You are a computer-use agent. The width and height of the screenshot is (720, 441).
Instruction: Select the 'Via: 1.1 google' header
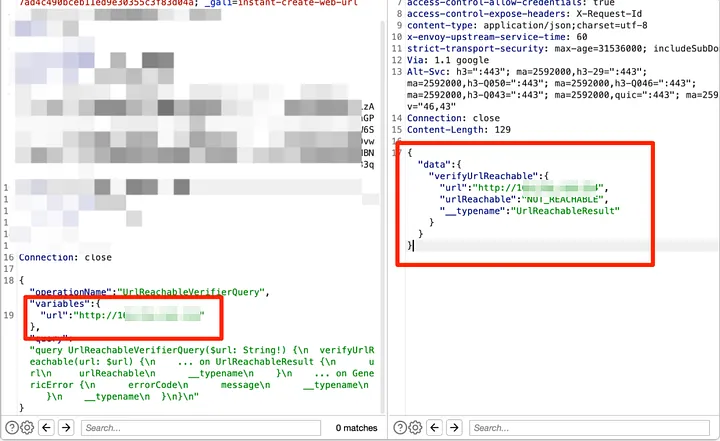pos(448,60)
